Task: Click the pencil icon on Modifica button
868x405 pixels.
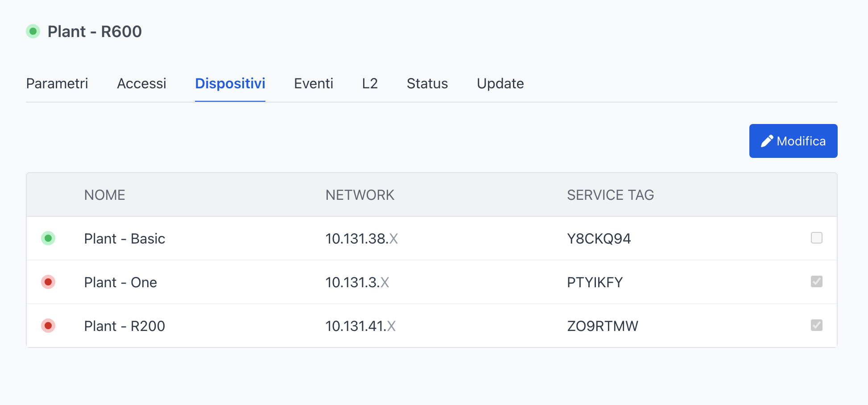Action: pos(767,141)
